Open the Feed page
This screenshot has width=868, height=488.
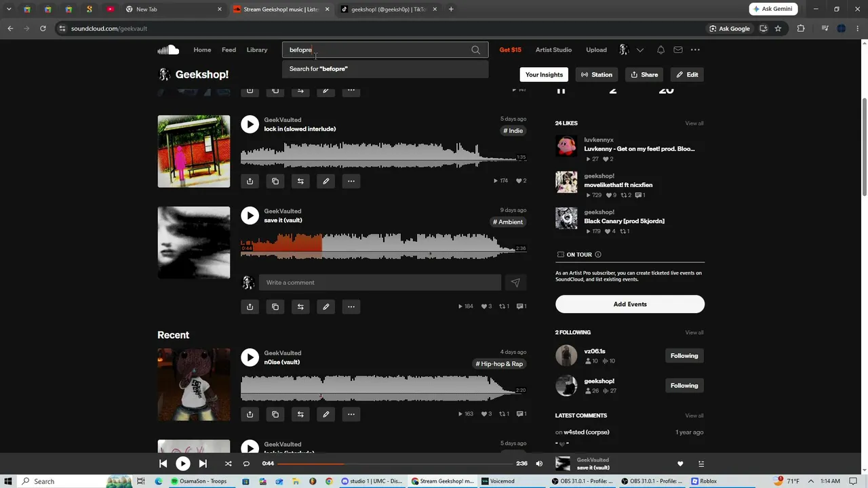click(x=229, y=49)
